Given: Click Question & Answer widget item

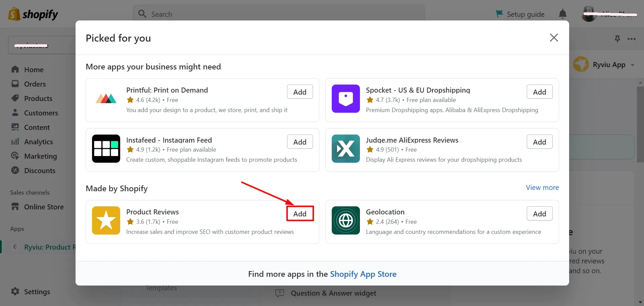Looking at the screenshot, I should click(333, 293).
